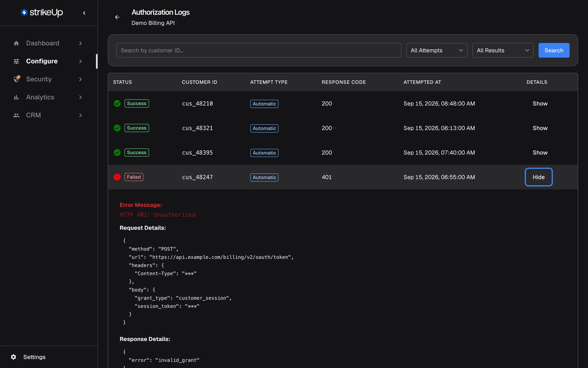The image size is (588, 368).
Task: Click the HTTP 401: Unauthorized message
Action: point(157,215)
